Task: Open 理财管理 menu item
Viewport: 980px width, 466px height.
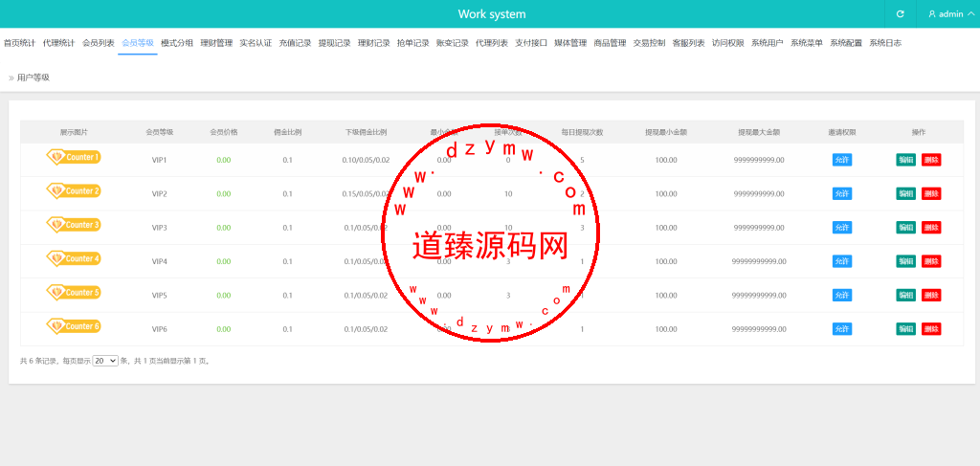Action: (x=216, y=43)
